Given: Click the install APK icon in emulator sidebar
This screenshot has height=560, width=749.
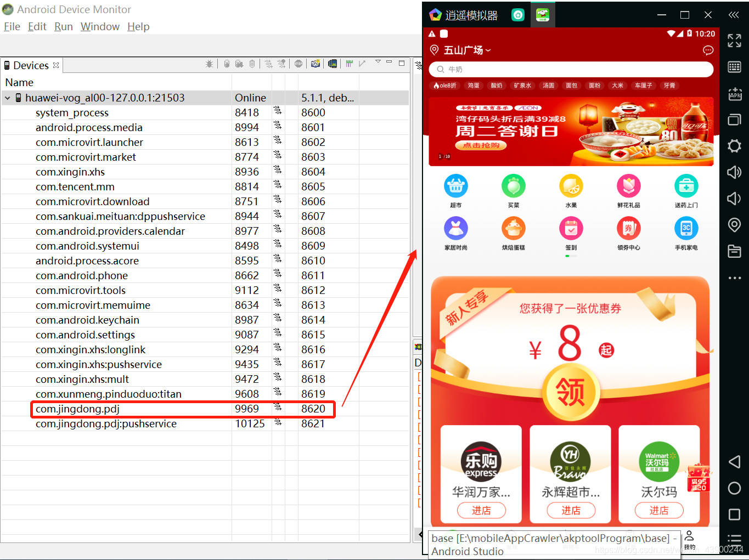Looking at the screenshot, I should pos(734,94).
